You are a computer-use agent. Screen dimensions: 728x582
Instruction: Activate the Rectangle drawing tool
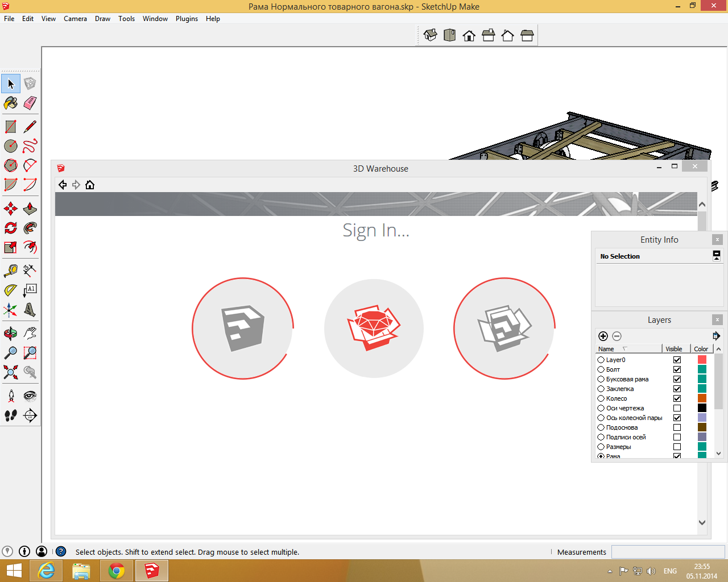[11, 127]
